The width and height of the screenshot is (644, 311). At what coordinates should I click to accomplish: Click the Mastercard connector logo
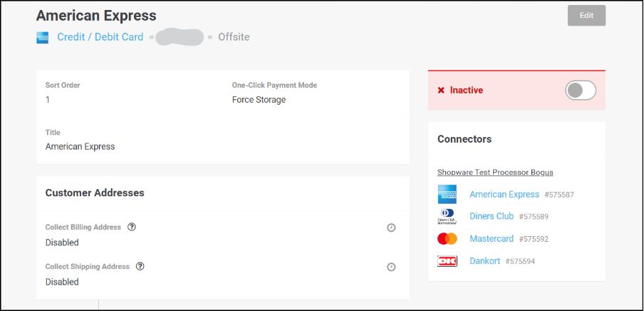(x=447, y=239)
